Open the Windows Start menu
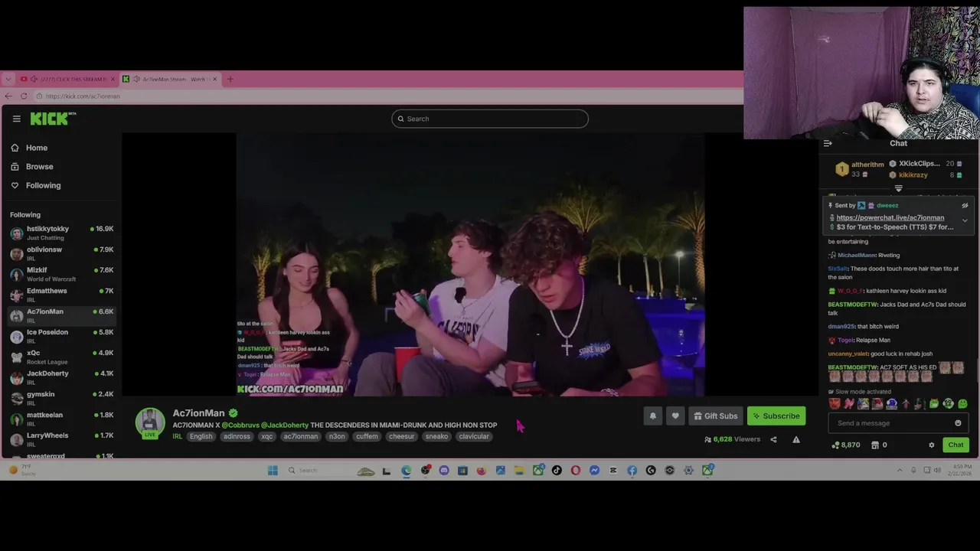Image resolution: width=980 pixels, height=551 pixels. coord(273,470)
